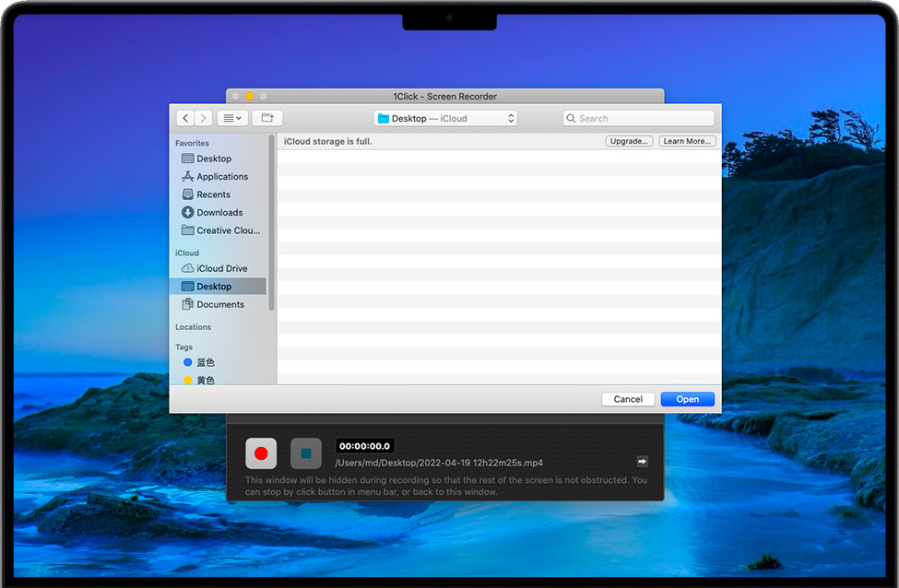
Task: Open the list view options dropdown
Action: click(232, 118)
